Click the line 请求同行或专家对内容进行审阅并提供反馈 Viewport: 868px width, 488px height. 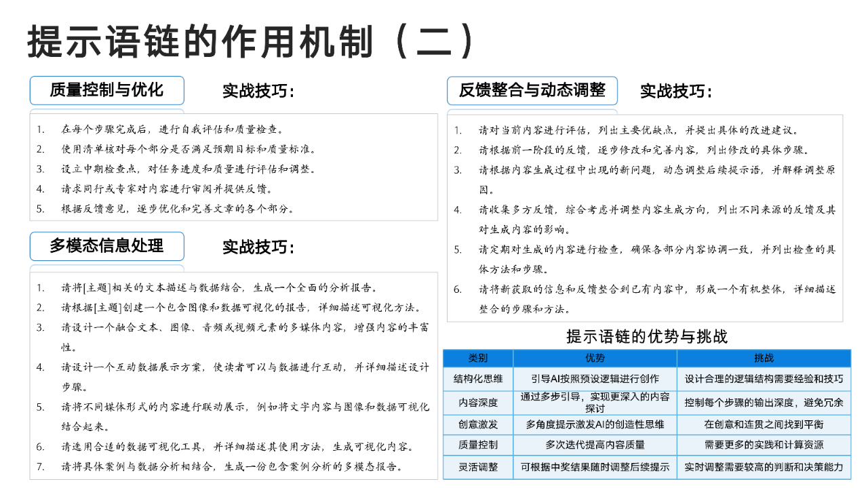(x=167, y=188)
